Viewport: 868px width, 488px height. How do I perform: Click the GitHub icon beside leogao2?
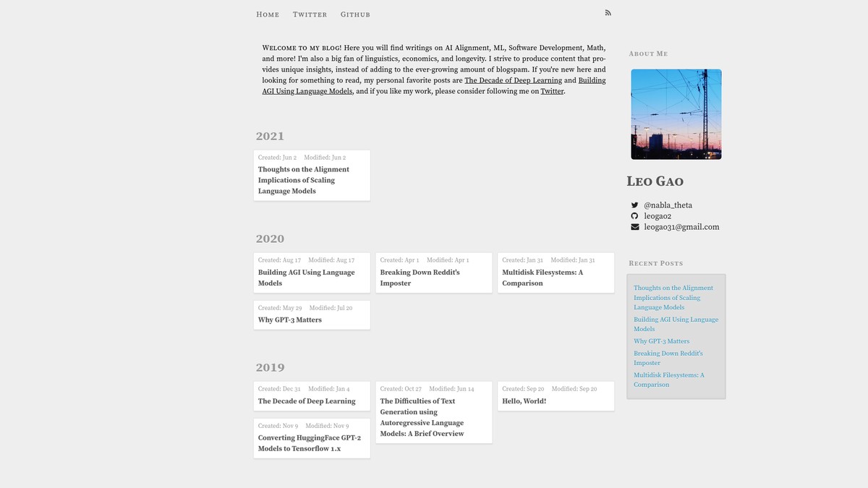pos(634,216)
